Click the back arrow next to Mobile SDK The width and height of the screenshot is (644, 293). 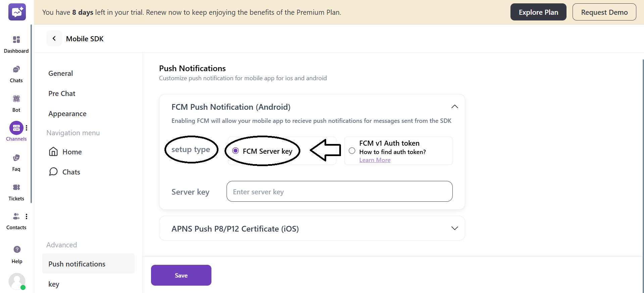coord(54,38)
